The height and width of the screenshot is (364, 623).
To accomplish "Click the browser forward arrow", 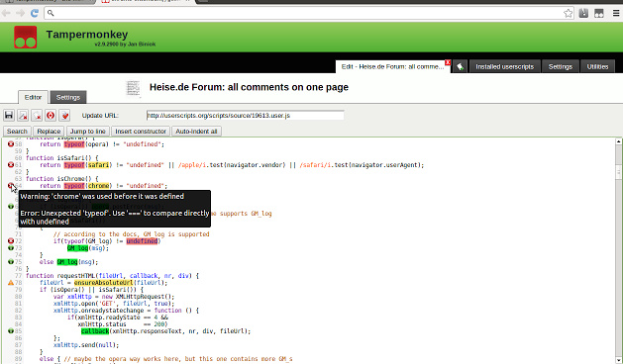I will (x=20, y=13).
